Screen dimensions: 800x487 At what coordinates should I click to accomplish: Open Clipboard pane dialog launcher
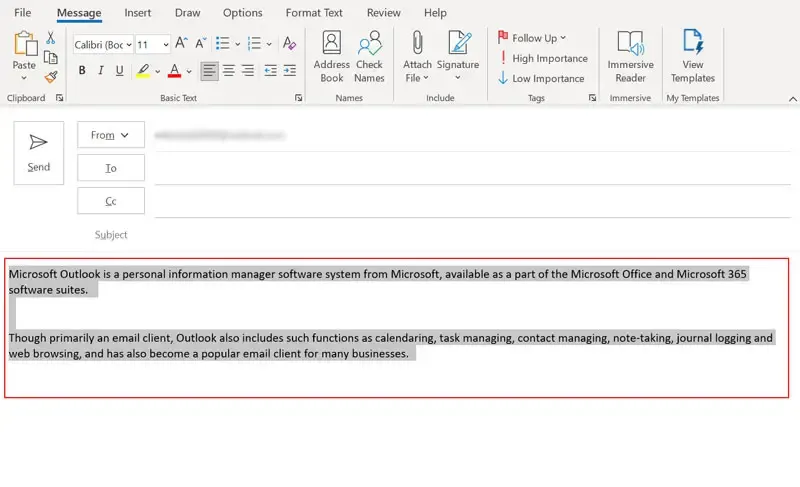click(x=60, y=98)
